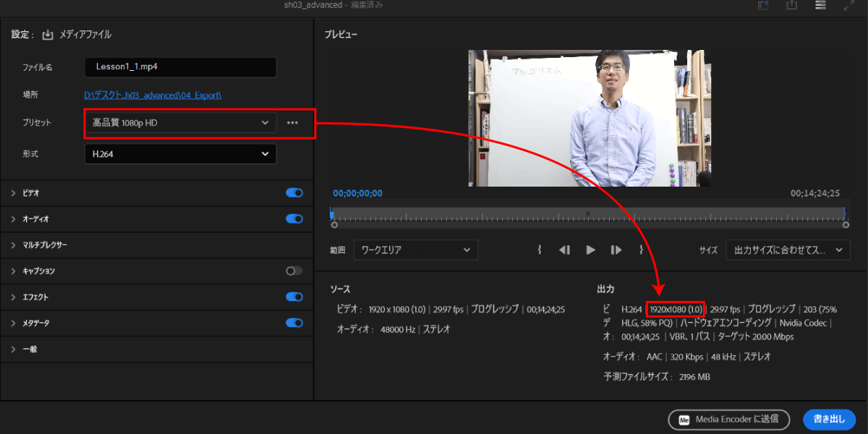Click the blue playhead on preview timeline
Screen dimensions: 868x434
pos(332,213)
